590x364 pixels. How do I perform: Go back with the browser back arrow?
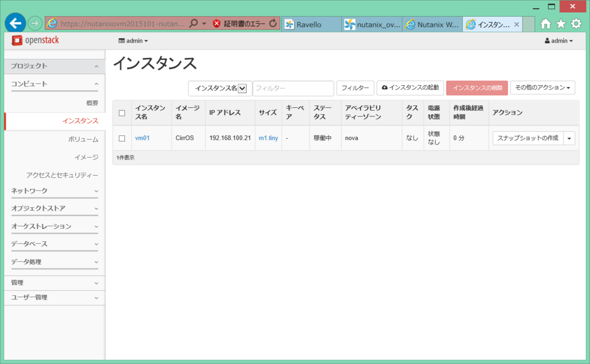click(16, 23)
